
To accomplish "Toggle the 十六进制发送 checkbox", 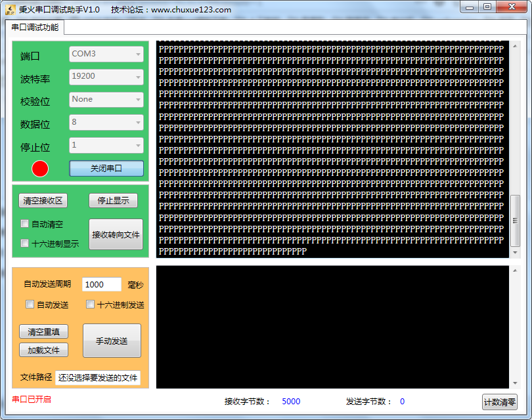I will point(90,304).
